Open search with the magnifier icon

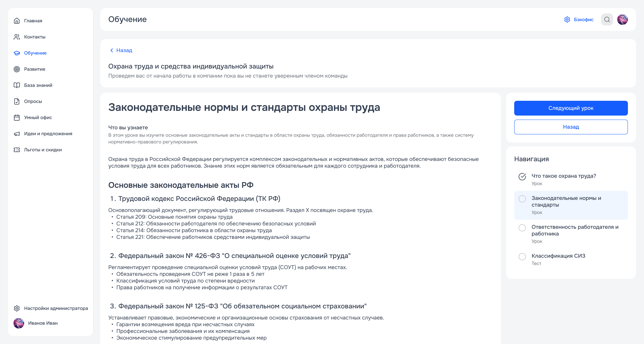(607, 19)
